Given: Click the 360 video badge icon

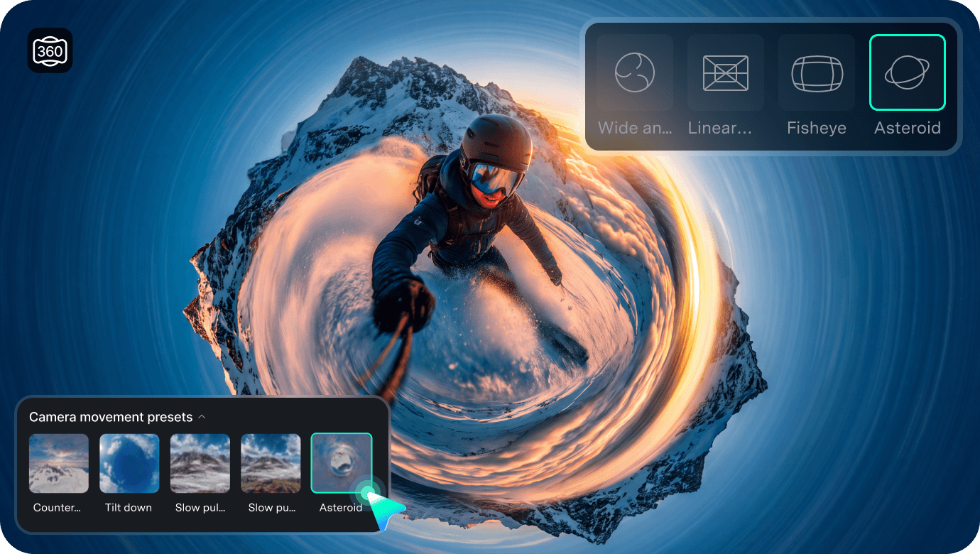Looking at the screenshot, I should (50, 50).
